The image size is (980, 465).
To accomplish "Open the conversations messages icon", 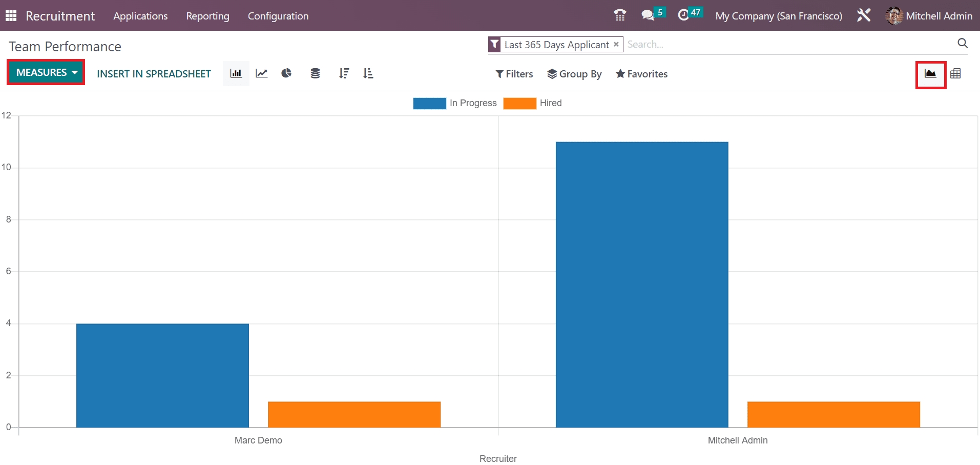I will click(648, 15).
